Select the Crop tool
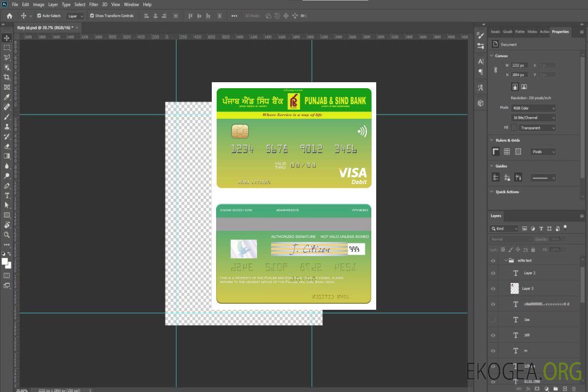Image resolution: width=588 pixels, height=392 pixels. tap(7, 77)
